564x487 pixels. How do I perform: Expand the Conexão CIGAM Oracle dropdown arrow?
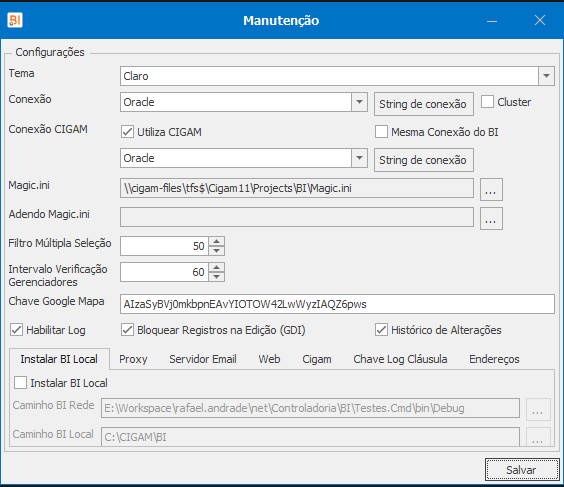pos(359,158)
